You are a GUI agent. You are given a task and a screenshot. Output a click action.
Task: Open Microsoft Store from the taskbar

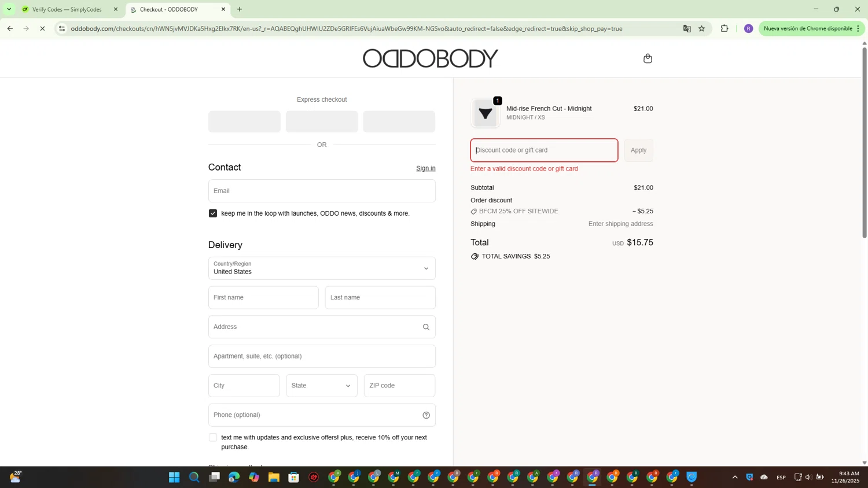(x=294, y=477)
